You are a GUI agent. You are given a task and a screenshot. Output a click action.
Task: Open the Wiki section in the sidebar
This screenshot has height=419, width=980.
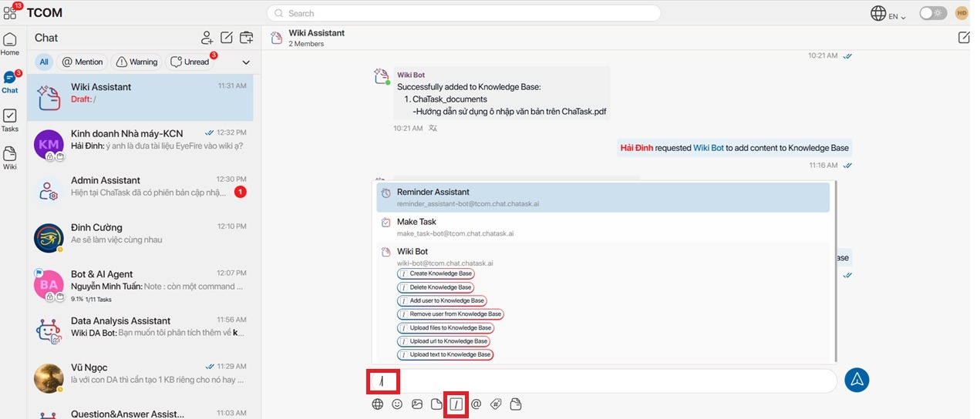pyautogui.click(x=10, y=159)
